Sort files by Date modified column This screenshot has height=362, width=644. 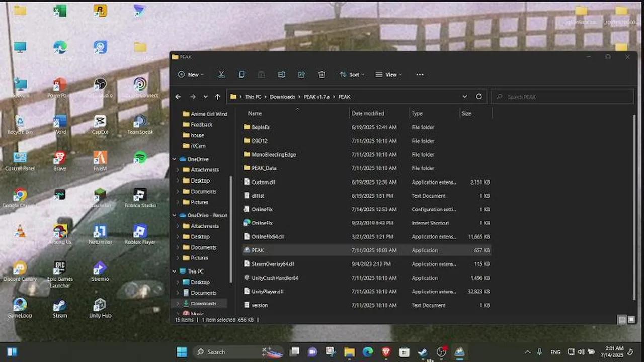click(x=368, y=114)
